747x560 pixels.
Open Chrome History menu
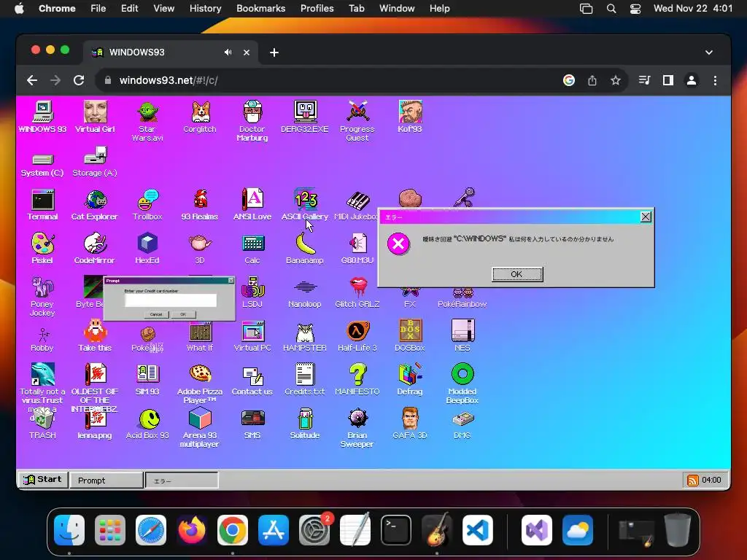[x=205, y=9]
